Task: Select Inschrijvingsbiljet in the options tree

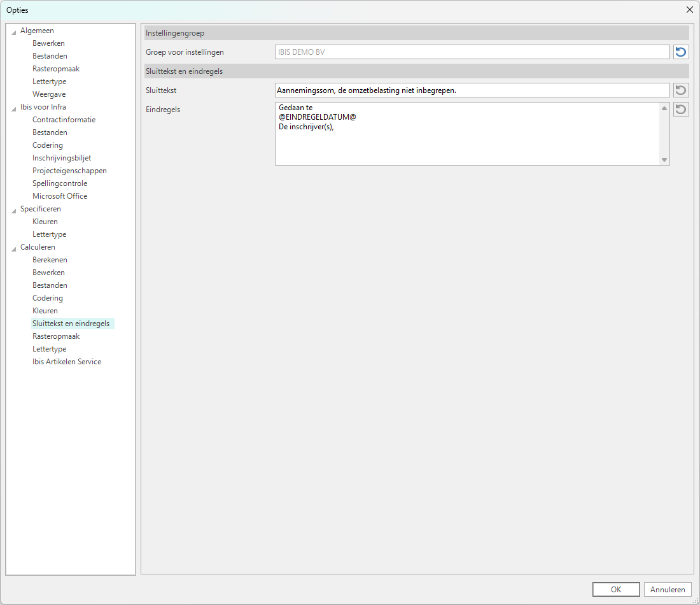Action: tap(62, 158)
